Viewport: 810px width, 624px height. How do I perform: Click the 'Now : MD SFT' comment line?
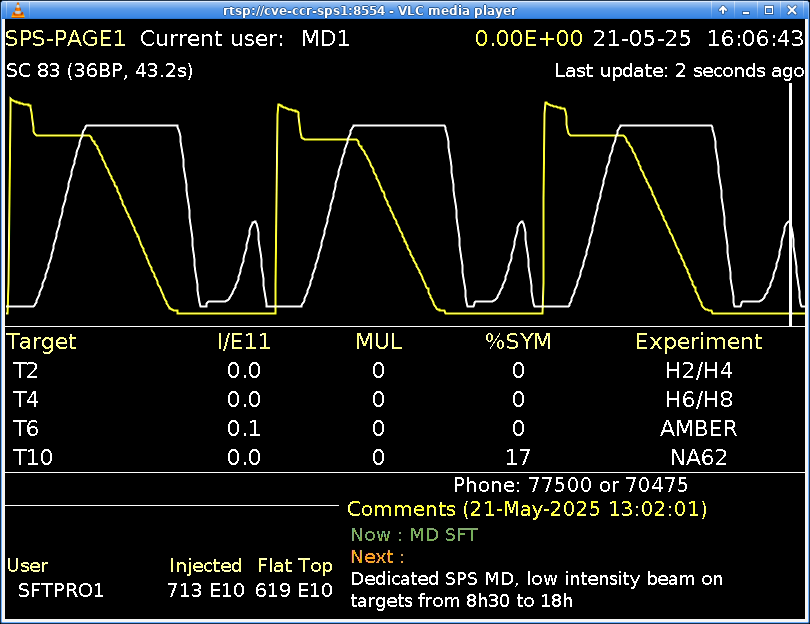414,535
